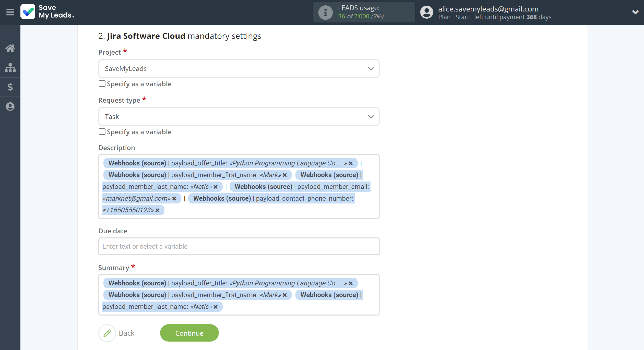Remove payload_offer_title tag from Summary
The width and height of the screenshot is (644, 350).
(351, 283)
